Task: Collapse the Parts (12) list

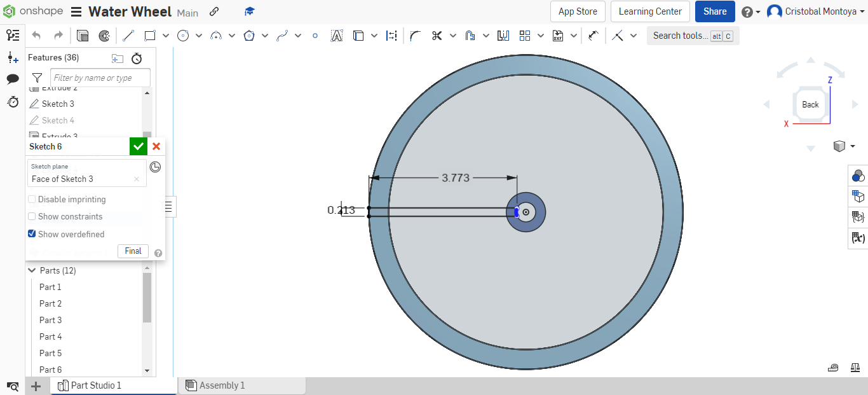Action: 32,270
